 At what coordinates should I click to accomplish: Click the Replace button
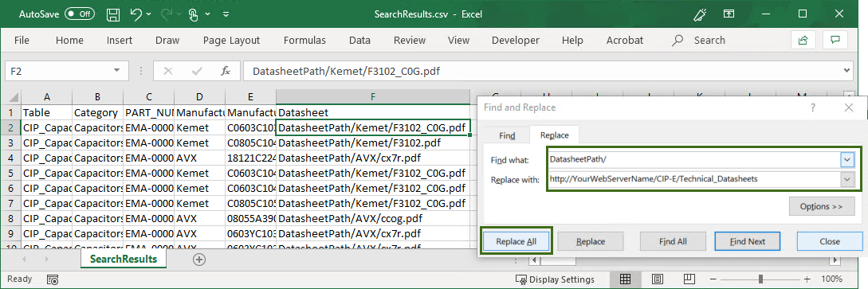591,241
